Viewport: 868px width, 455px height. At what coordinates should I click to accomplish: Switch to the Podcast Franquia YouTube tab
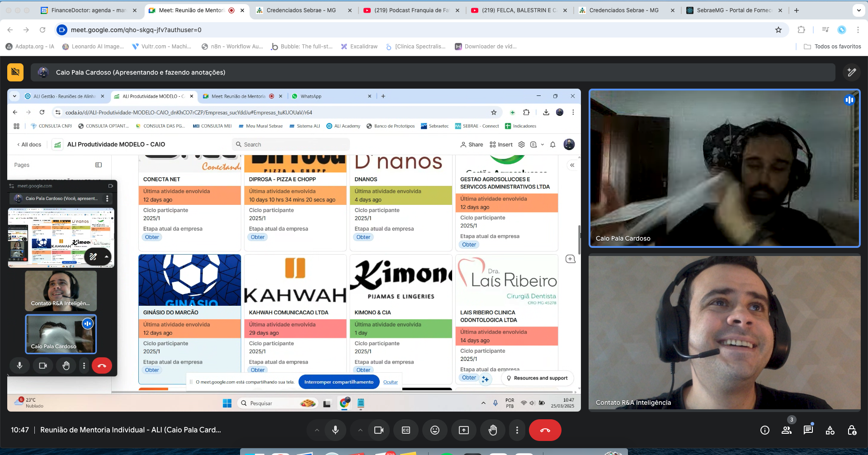411,10
